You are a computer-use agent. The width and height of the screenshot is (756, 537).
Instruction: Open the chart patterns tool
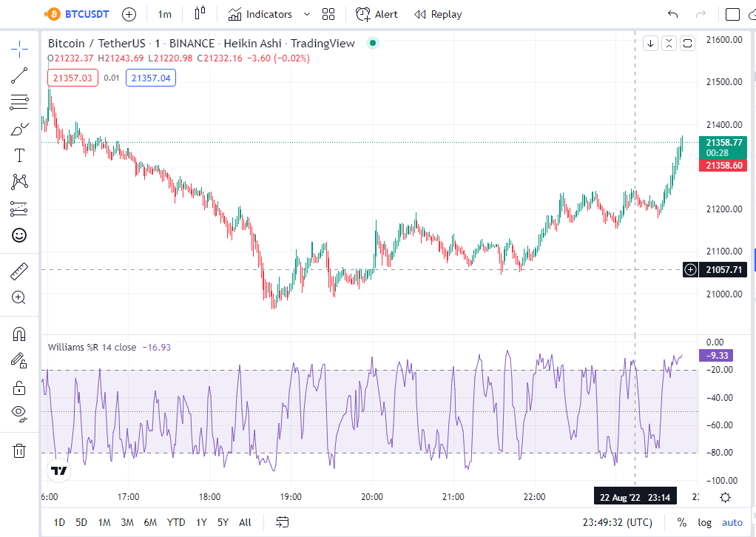pyautogui.click(x=19, y=182)
